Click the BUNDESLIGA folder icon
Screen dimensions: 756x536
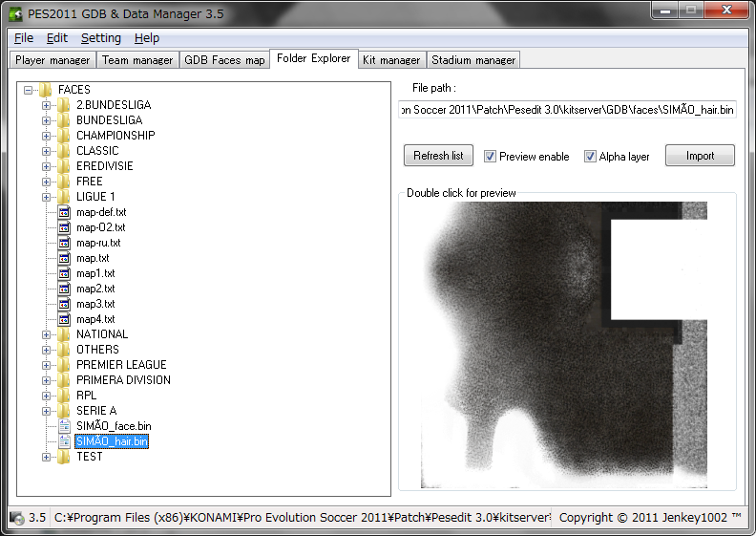[64, 120]
